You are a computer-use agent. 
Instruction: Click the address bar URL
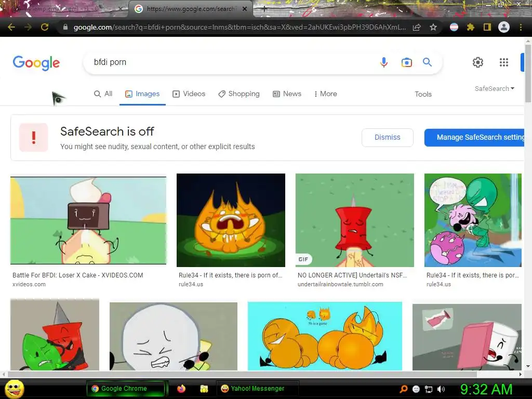(x=240, y=27)
